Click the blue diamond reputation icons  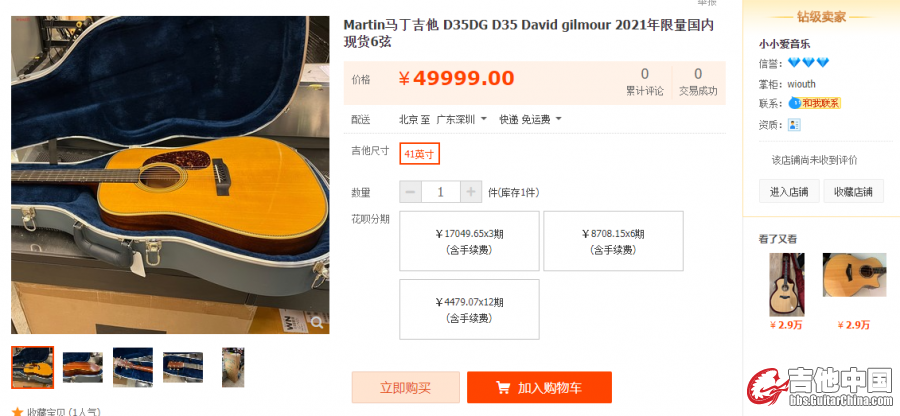(800, 63)
